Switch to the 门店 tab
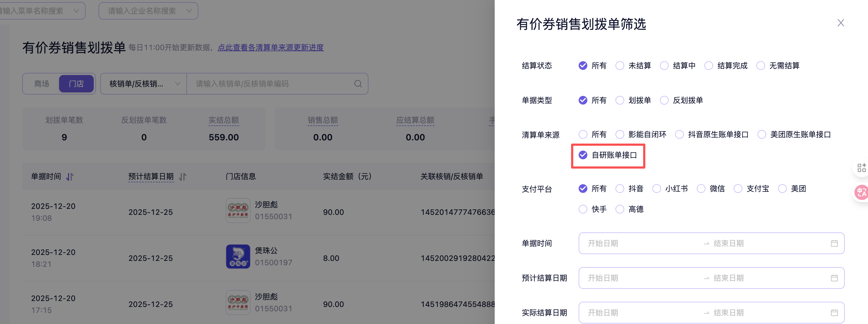The image size is (868, 324). (x=76, y=84)
